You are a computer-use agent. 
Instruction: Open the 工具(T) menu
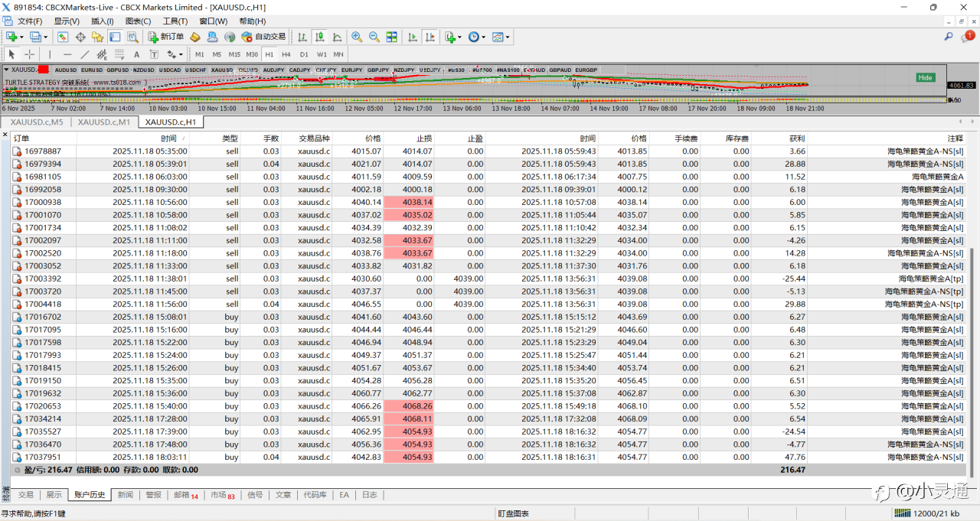tap(175, 21)
